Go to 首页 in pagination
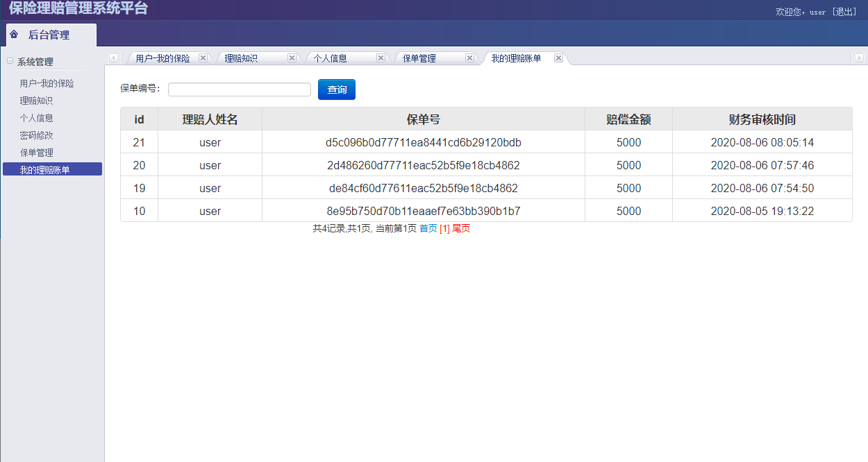This screenshot has height=462, width=868. (x=428, y=228)
